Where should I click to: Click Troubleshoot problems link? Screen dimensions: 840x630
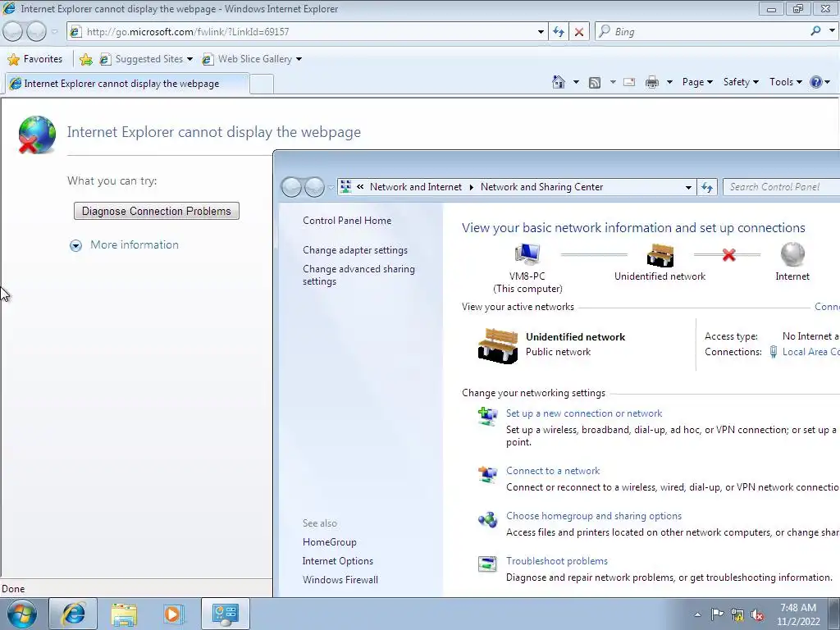[x=557, y=561]
